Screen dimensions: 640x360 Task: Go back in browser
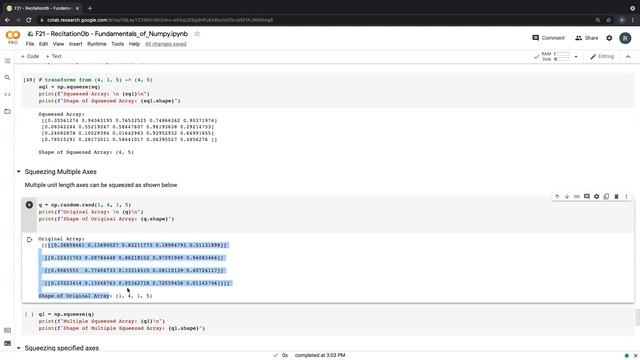coord(7,20)
